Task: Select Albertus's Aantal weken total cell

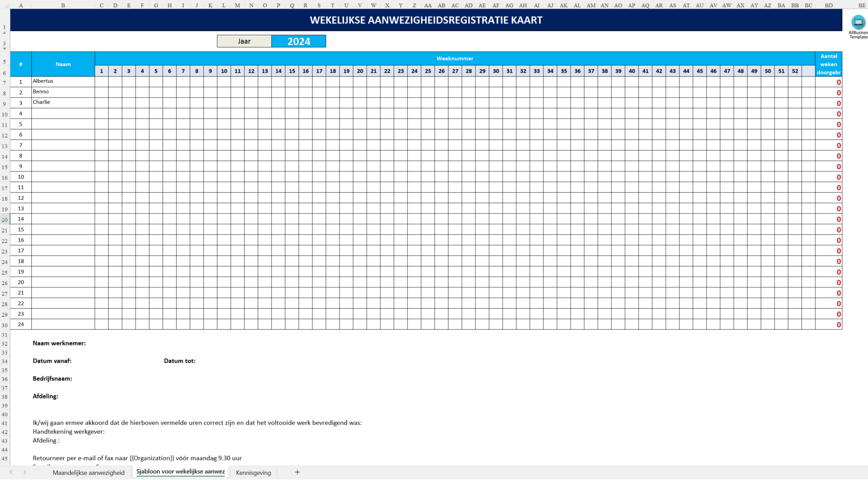Action: [x=828, y=82]
